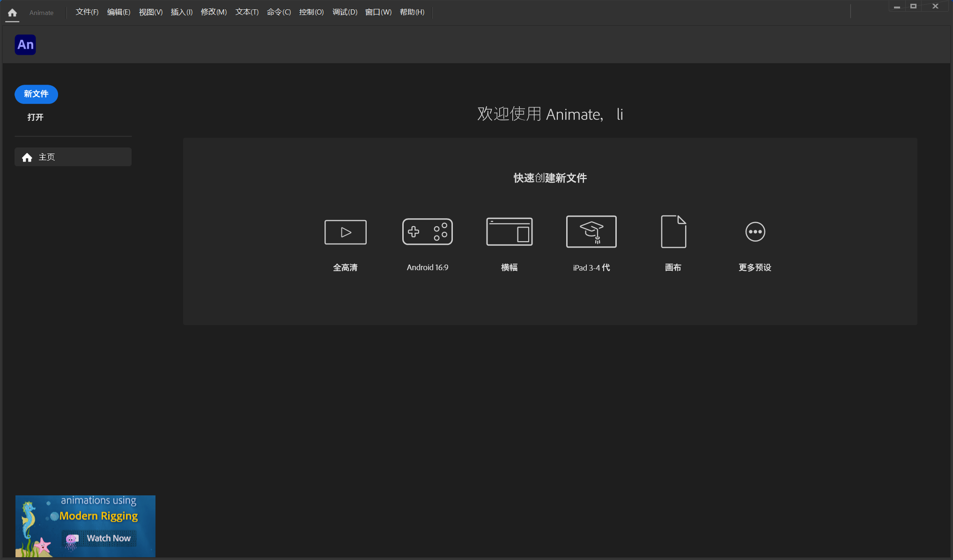Click the 快速创建新文件 heading
The width and height of the screenshot is (953, 560).
[x=550, y=178]
